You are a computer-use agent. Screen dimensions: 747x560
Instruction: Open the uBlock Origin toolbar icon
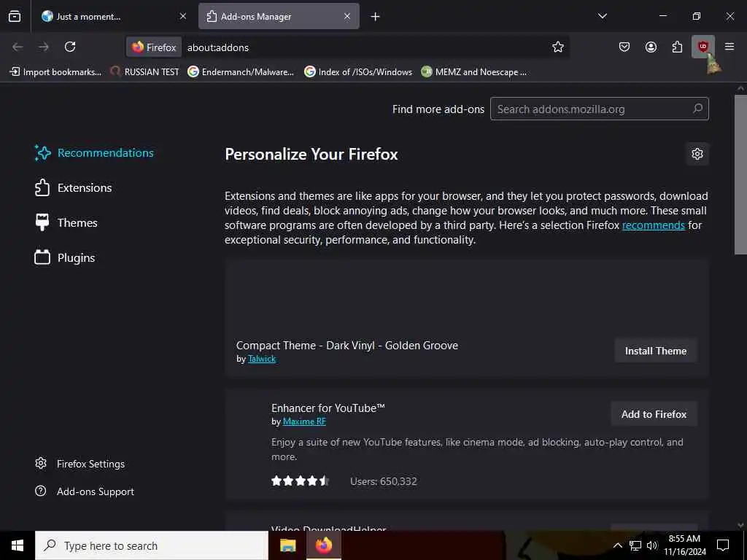coord(703,47)
